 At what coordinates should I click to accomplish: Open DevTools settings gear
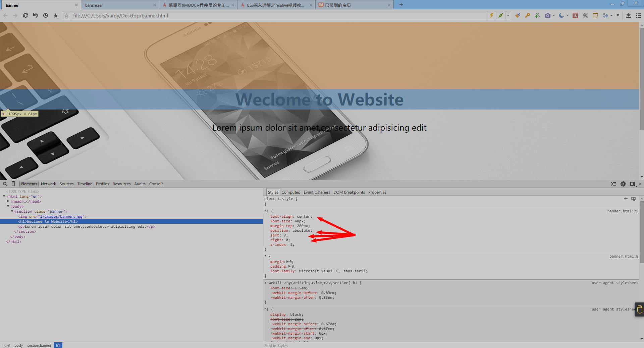pos(623,184)
